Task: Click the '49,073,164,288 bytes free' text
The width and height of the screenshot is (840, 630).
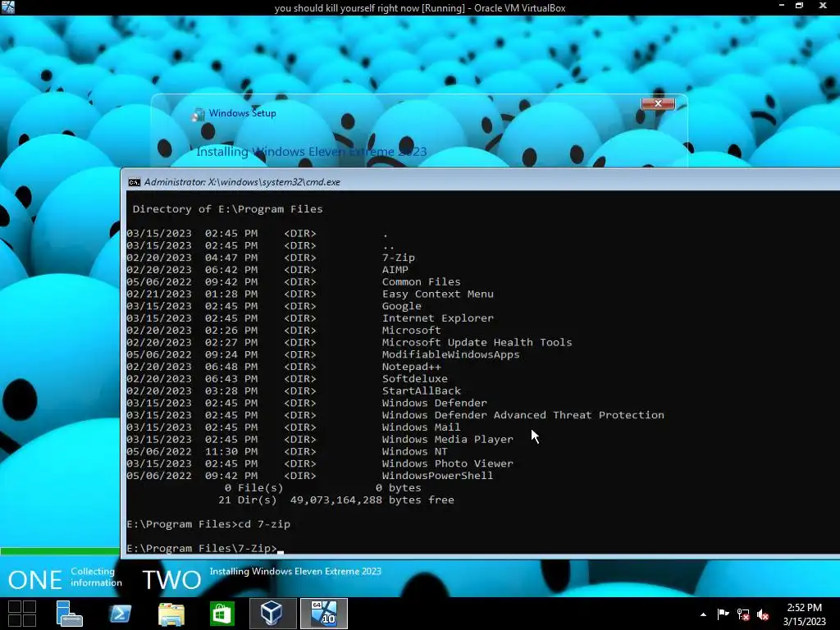Action: click(x=372, y=500)
